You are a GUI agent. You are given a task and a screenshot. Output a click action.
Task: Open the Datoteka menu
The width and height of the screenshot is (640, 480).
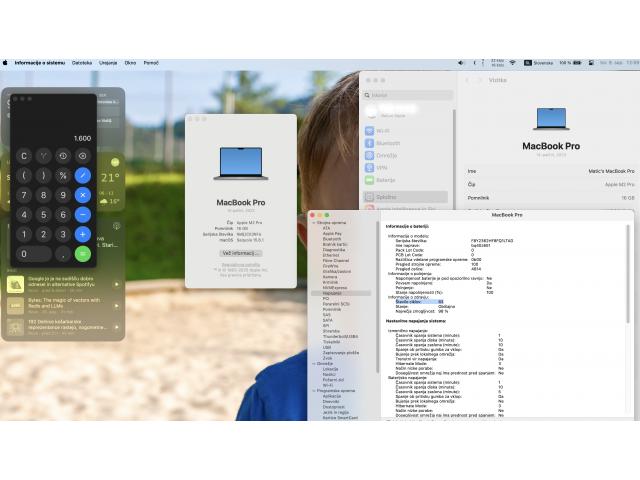pos(82,63)
